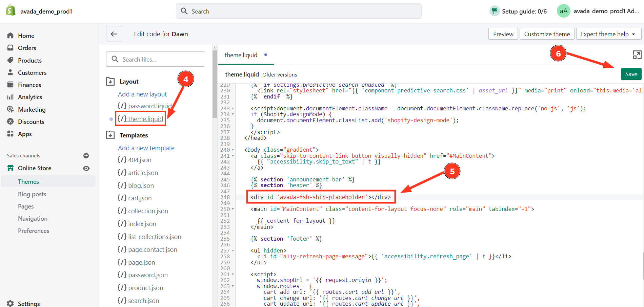This screenshot has width=644, height=307.
Task: Click the file icon for cart.json
Action: tap(122, 198)
